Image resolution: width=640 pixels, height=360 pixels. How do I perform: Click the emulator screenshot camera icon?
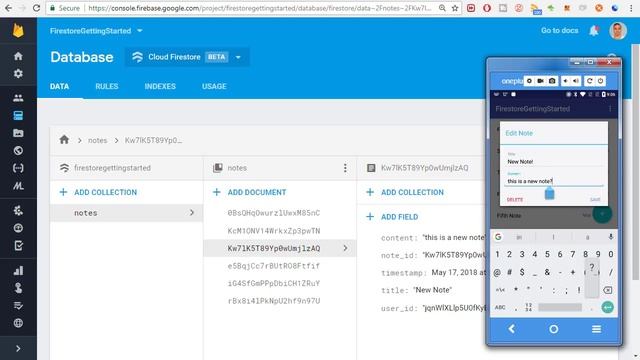point(552,81)
